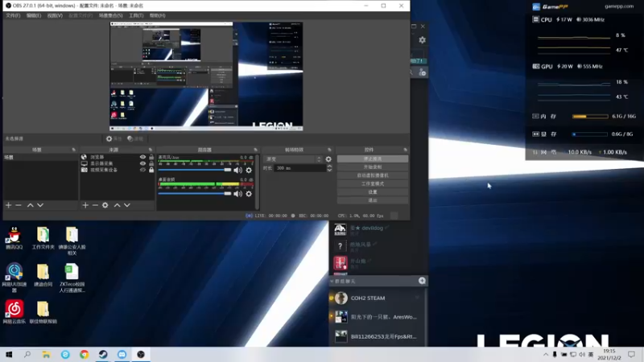
Task: Open Tencent QQ desktop icon
Action: coord(14,238)
